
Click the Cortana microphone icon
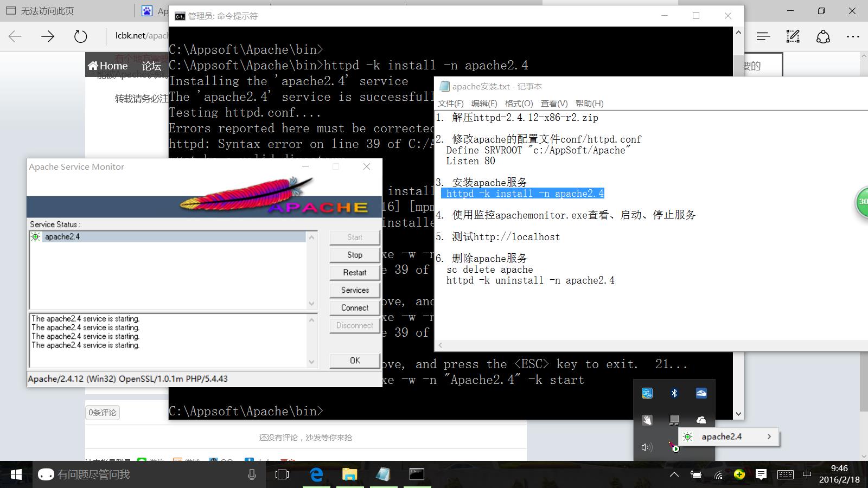coord(252,474)
